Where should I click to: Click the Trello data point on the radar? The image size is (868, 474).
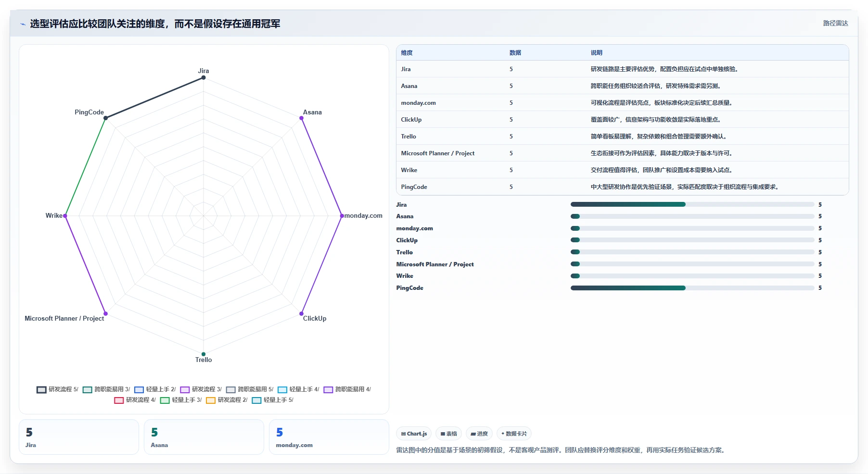point(204,354)
